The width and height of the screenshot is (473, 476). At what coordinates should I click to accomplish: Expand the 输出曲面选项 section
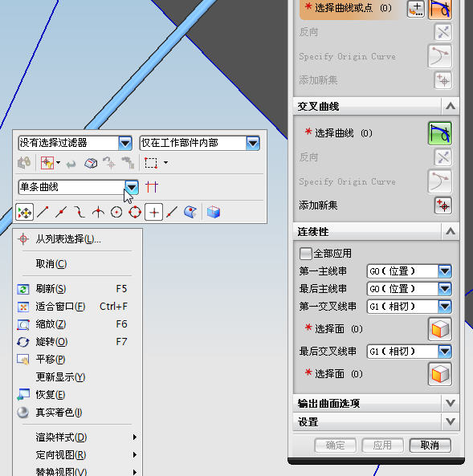coord(451,403)
